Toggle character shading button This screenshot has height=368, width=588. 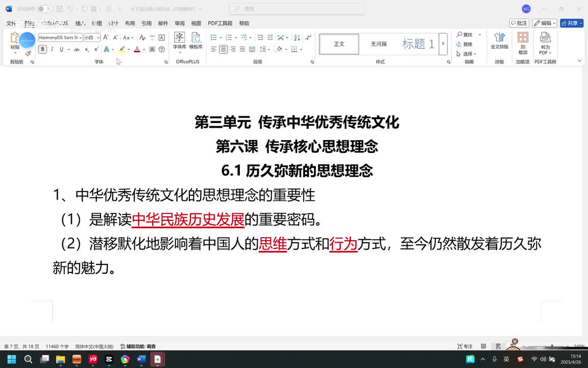pos(152,49)
